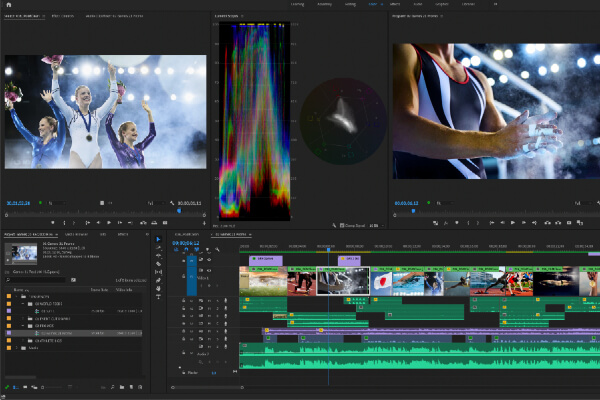
Task: Toggle nest insert mode in timeline header
Action: pyautogui.click(x=176, y=250)
